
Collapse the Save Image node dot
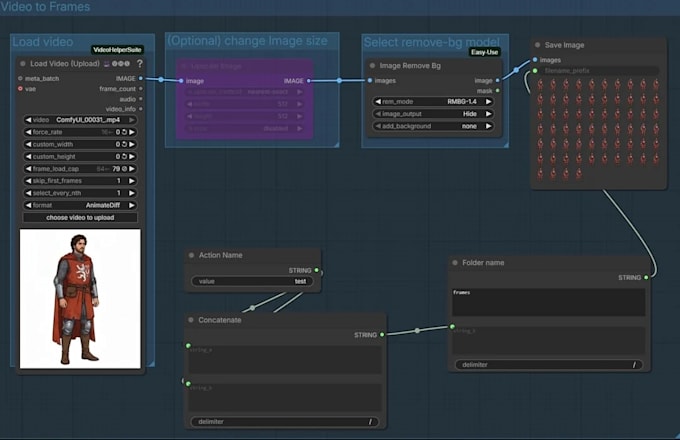[537, 45]
